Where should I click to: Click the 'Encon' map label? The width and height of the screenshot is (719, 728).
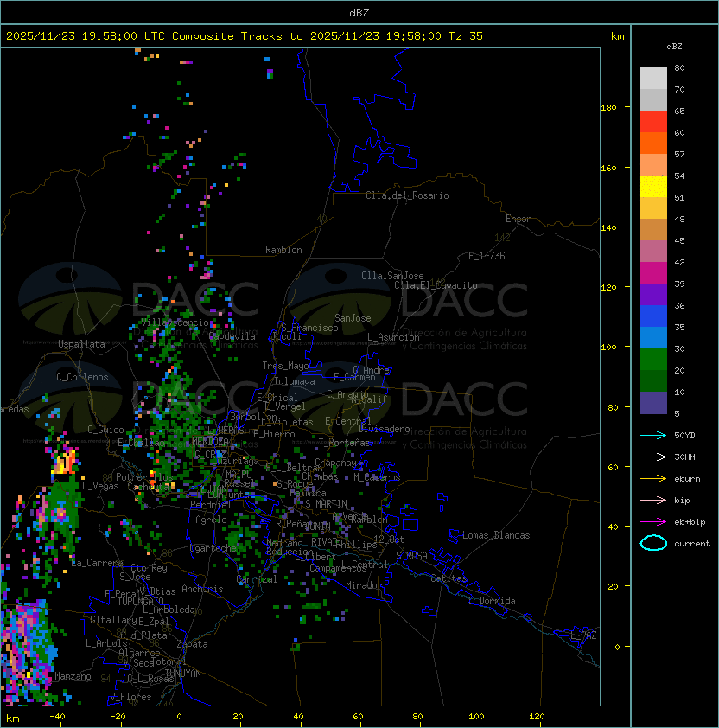(x=519, y=219)
